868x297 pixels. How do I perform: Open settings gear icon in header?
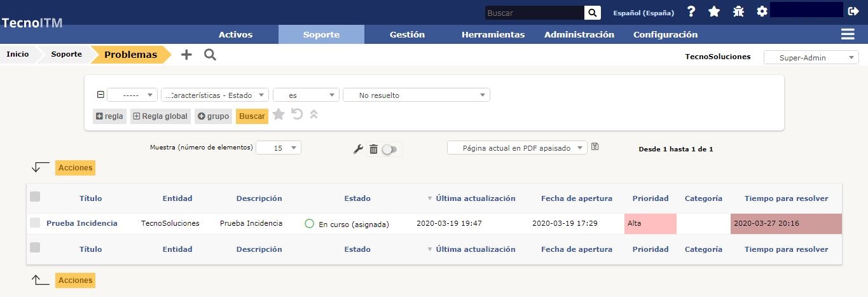762,11
